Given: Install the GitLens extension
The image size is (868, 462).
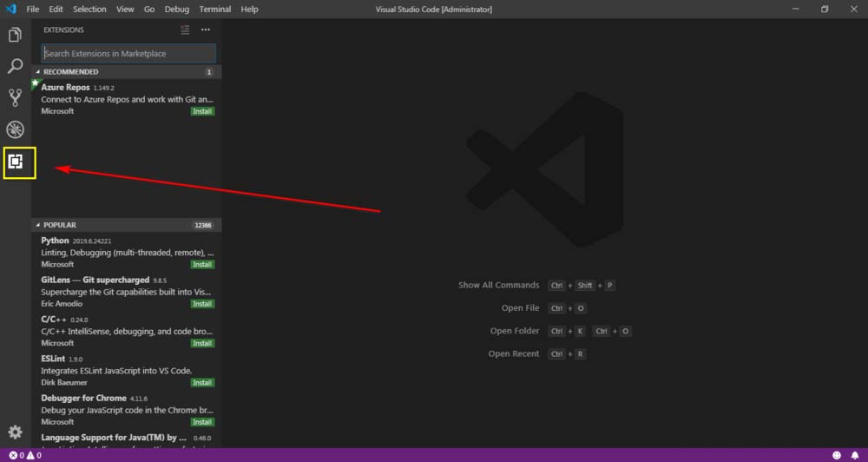Looking at the screenshot, I should (x=202, y=304).
